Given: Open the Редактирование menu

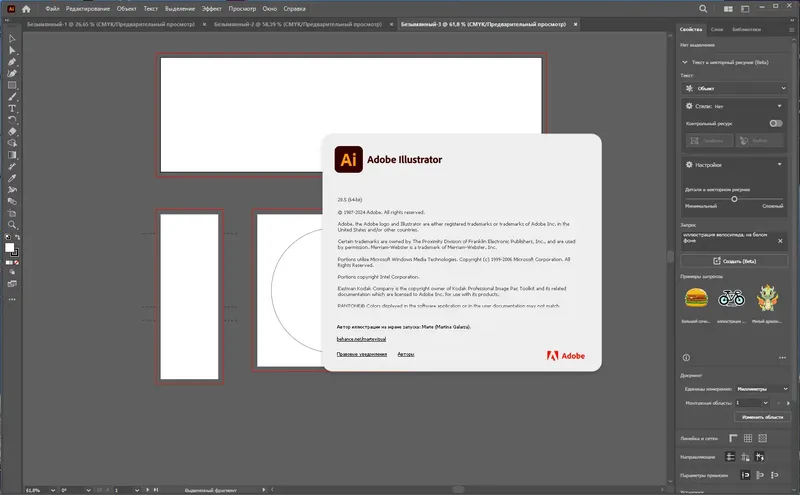Looking at the screenshot, I should [x=88, y=9].
